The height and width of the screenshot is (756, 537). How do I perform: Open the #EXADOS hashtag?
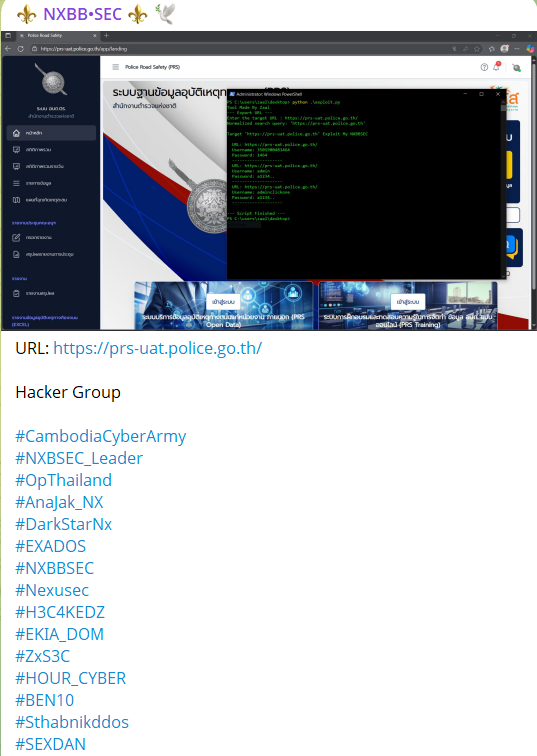click(51, 546)
